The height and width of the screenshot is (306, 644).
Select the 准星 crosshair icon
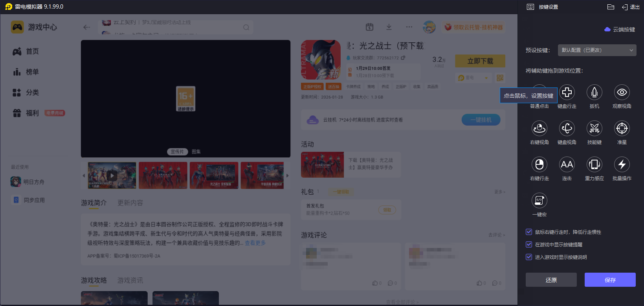[622, 129]
